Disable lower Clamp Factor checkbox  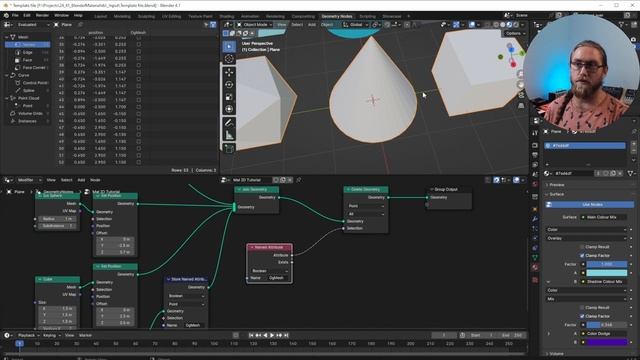(x=582, y=316)
